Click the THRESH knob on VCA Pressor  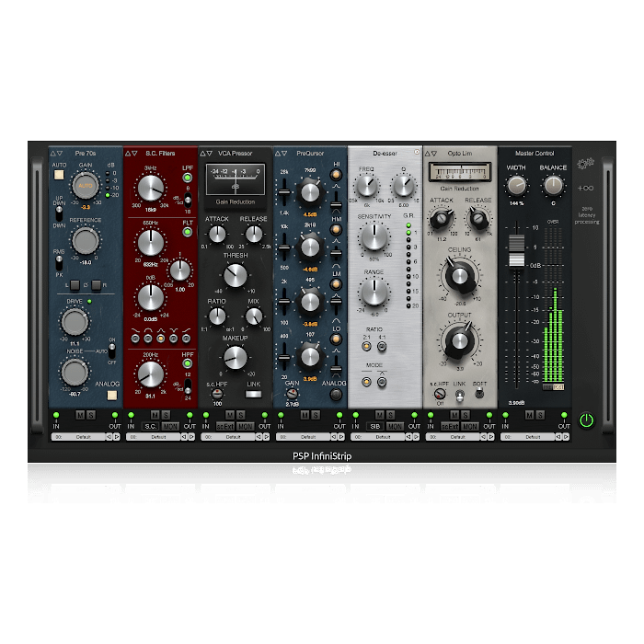coord(236,274)
